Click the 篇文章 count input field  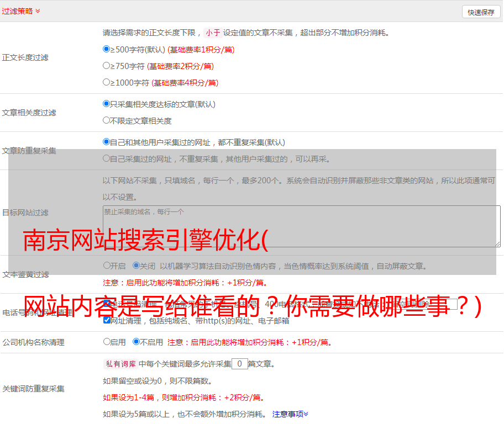click(x=239, y=364)
